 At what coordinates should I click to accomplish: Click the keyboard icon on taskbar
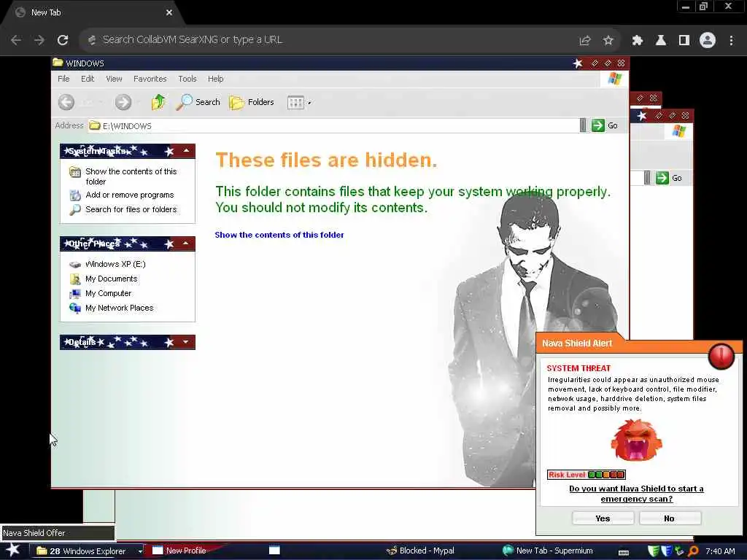point(623,553)
